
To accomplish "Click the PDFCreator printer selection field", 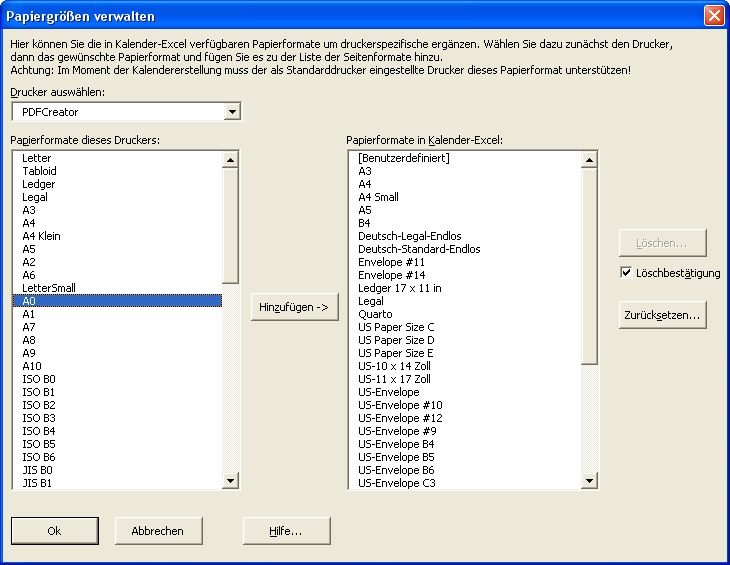I will point(118,112).
